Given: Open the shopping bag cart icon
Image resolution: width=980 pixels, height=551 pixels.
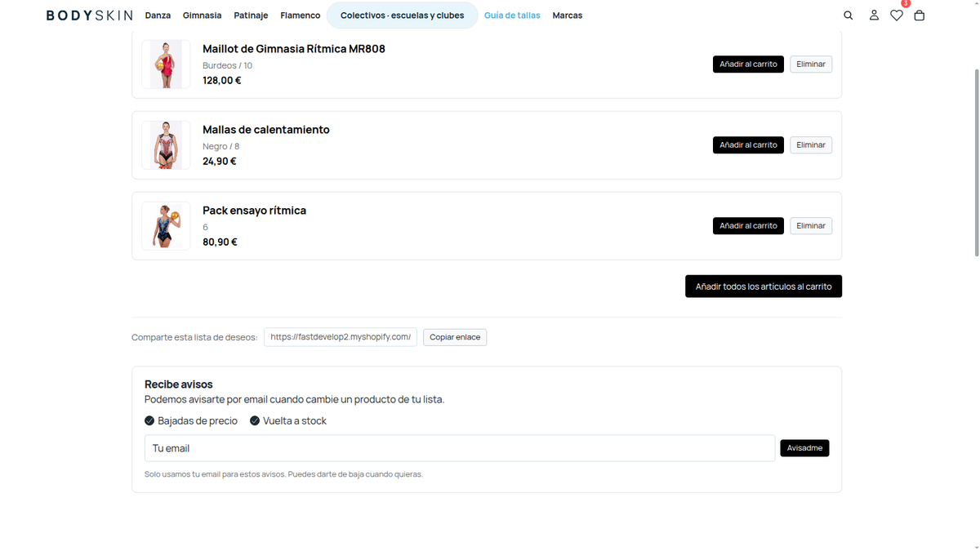Looking at the screenshot, I should [920, 16].
